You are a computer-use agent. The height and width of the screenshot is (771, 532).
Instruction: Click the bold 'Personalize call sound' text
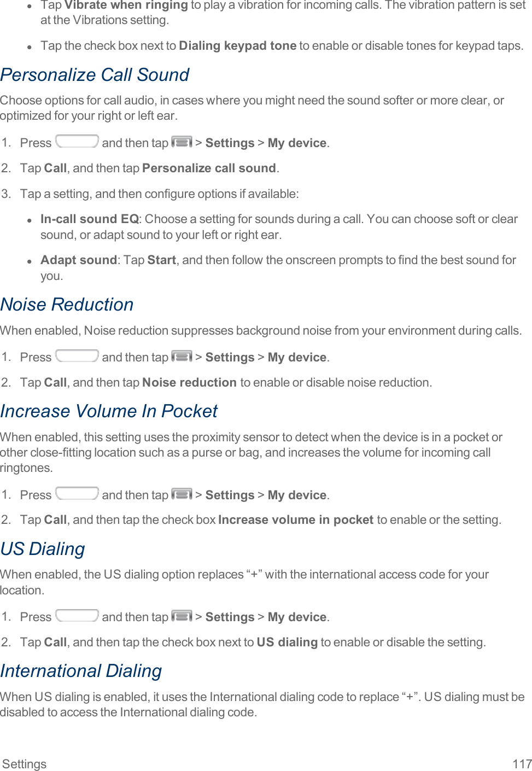point(209,168)
